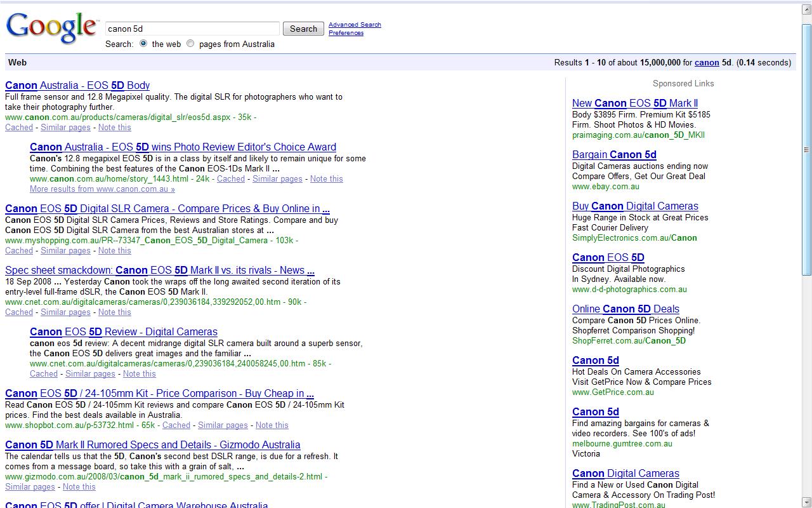
Task: Open GetPrice "Canon 5d" ad
Action: pos(596,360)
